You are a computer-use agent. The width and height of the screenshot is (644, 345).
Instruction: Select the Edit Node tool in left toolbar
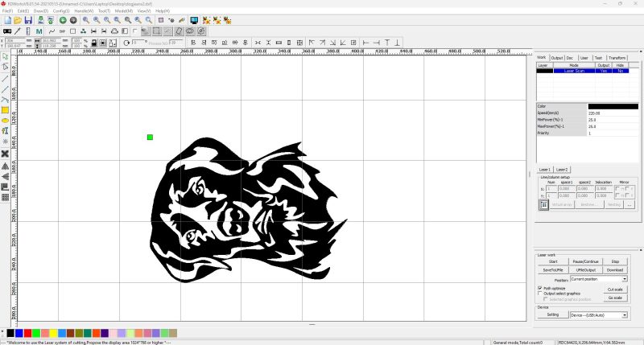[x=5, y=67]
